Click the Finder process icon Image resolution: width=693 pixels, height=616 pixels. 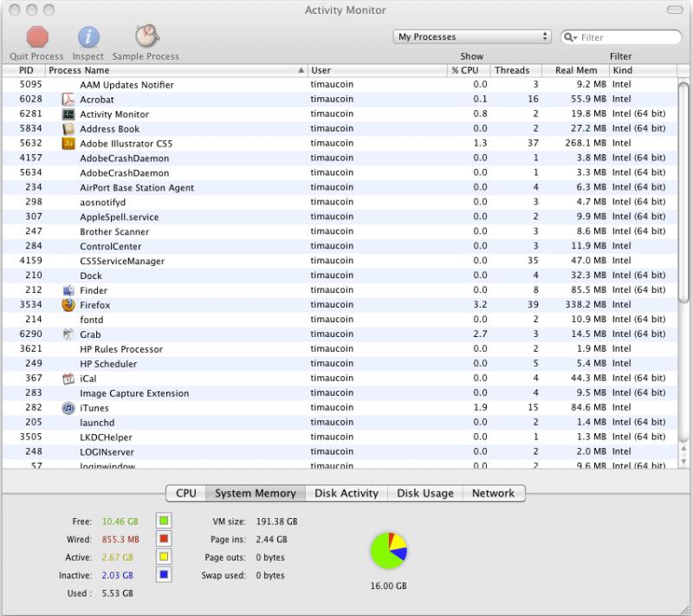[x=68, y=290]
